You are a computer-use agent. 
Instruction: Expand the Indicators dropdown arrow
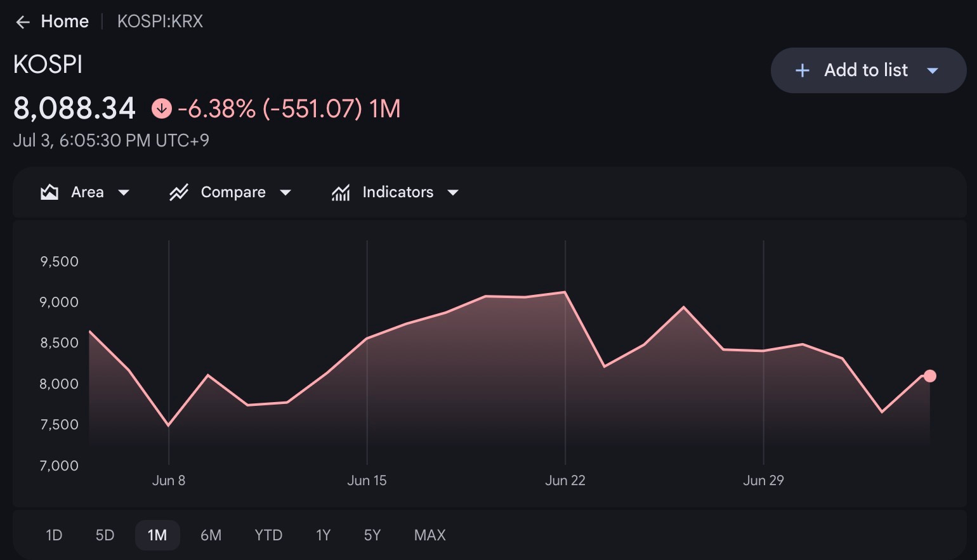pos(453,193)
